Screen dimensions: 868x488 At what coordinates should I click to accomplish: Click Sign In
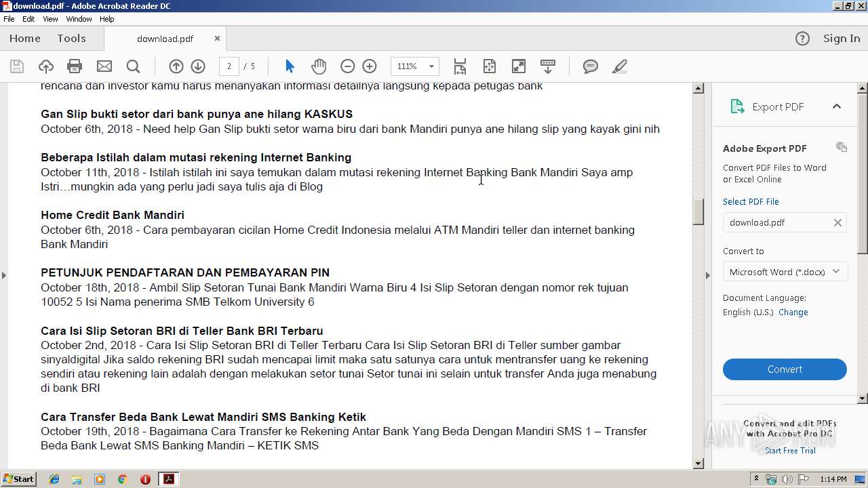coord(842,39)
